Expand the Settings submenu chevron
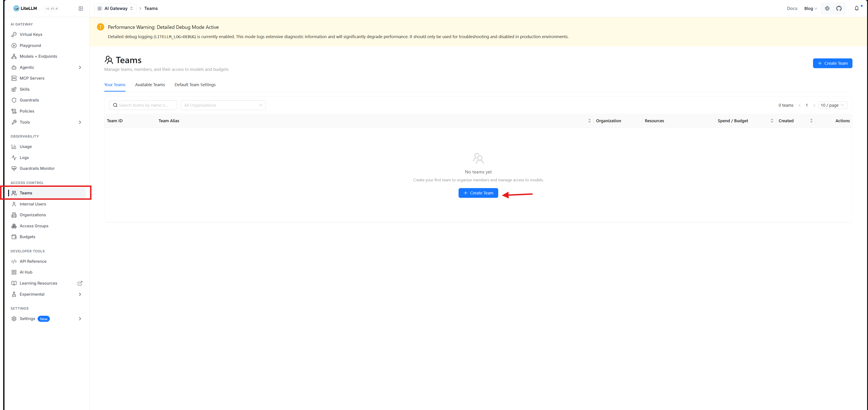Image resolution: width=868 pixels, height=410 pixels. 80,319
